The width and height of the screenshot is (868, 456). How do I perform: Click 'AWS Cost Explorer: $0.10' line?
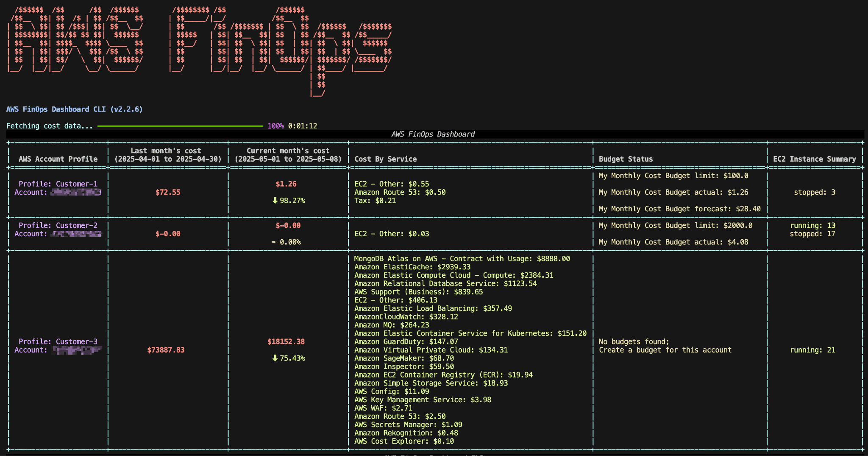click(404, 441)
